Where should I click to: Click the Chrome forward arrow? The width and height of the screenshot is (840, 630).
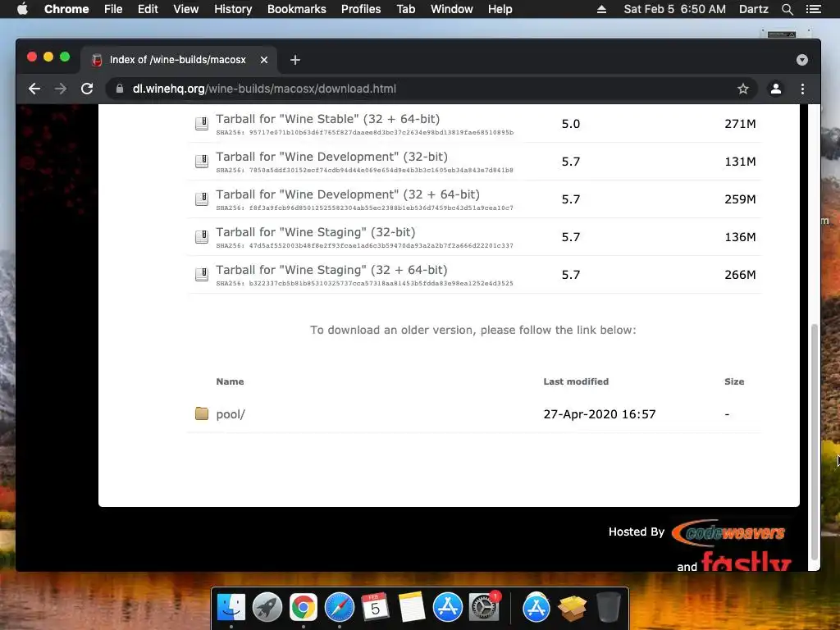click(61, 89)
